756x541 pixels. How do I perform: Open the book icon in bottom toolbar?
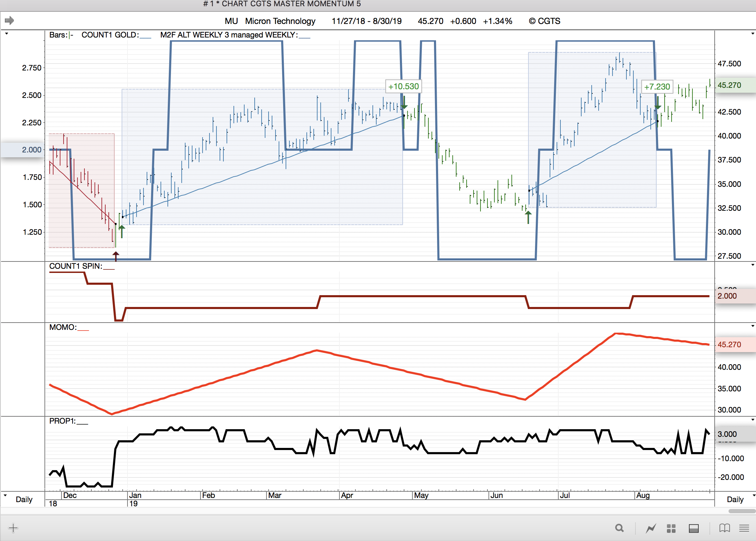724,528
